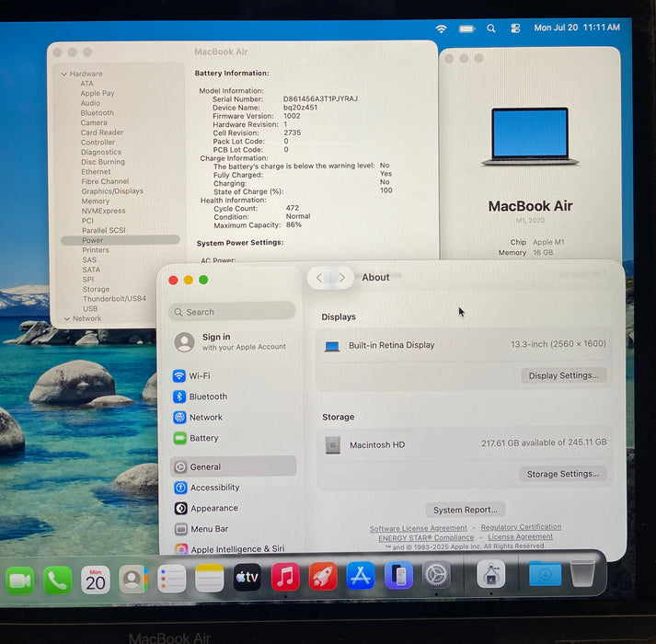
Task: Open iPhone Mirroring in the Dock
Action: tap(398, 575)
